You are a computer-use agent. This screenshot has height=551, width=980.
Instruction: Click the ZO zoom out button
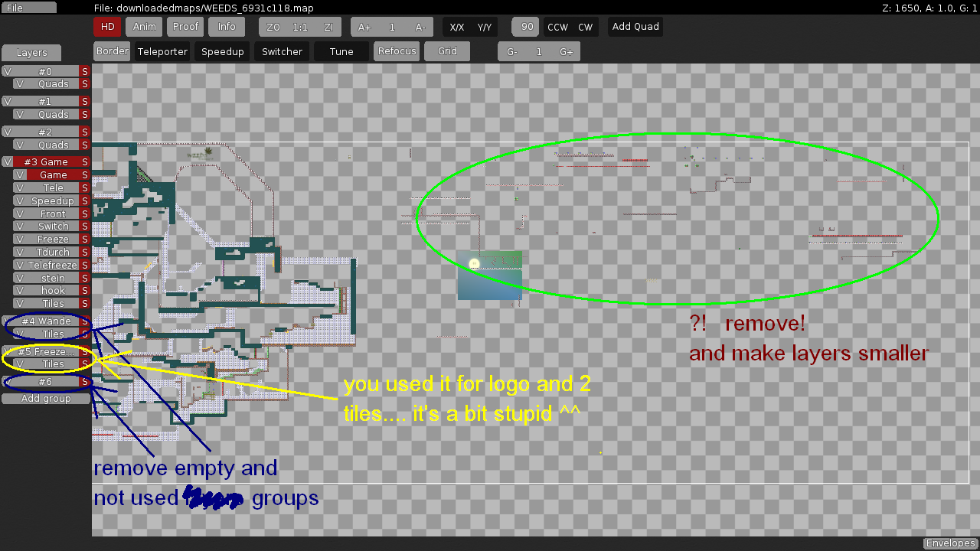(273, 27)
